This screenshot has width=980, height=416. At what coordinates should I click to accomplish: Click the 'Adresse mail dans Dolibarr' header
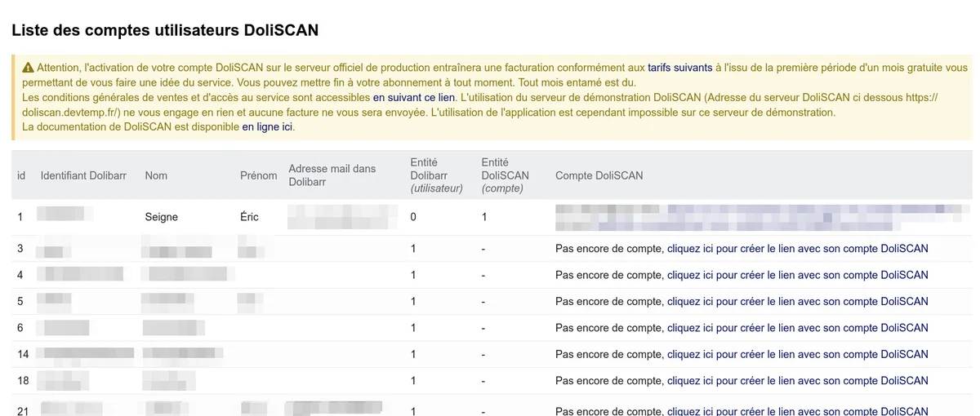[332, 175]
